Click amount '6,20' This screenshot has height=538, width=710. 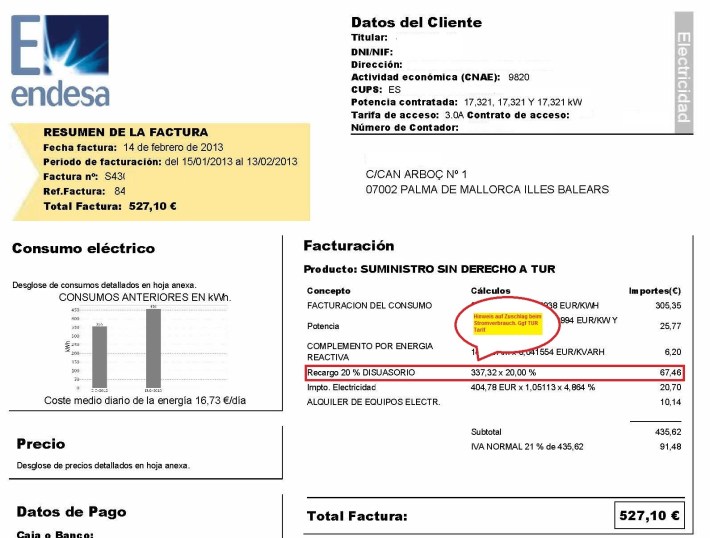click(673, 352)
